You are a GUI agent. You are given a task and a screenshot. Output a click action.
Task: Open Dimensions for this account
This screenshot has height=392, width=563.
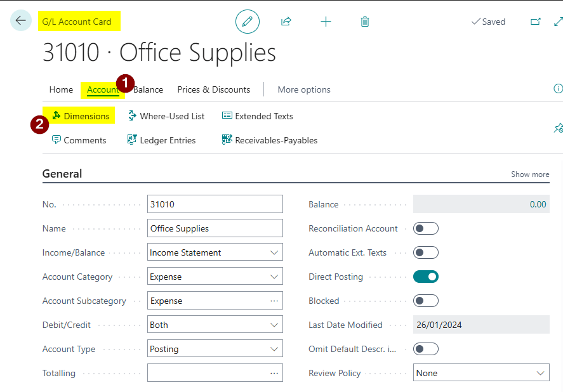[81, 116]
